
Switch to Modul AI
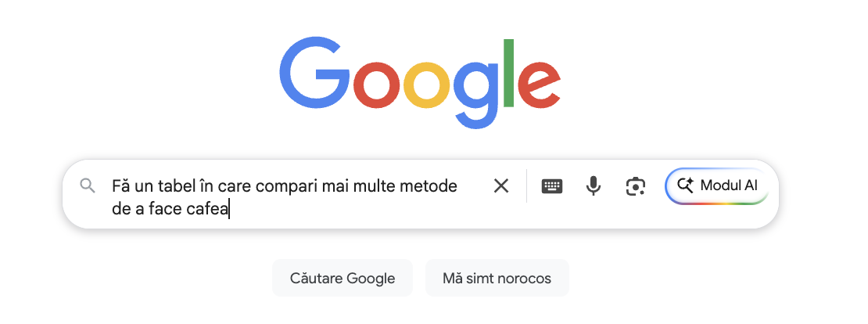(716, 185)
